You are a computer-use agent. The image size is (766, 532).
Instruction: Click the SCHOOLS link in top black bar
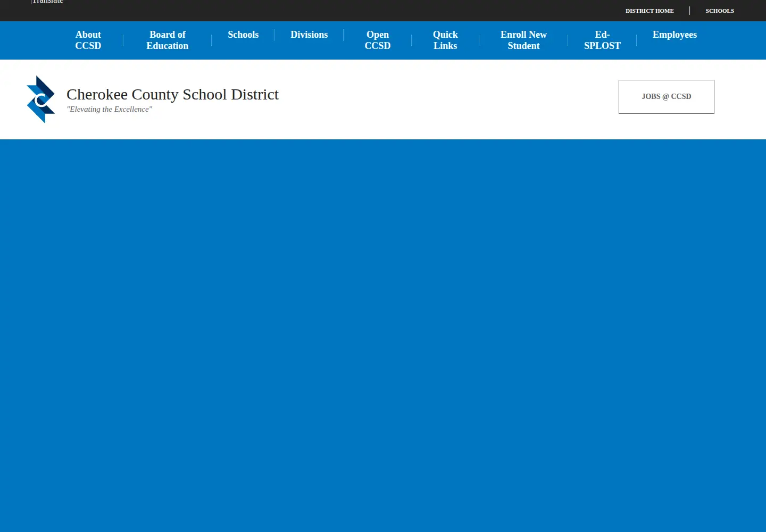pos(720,11)
